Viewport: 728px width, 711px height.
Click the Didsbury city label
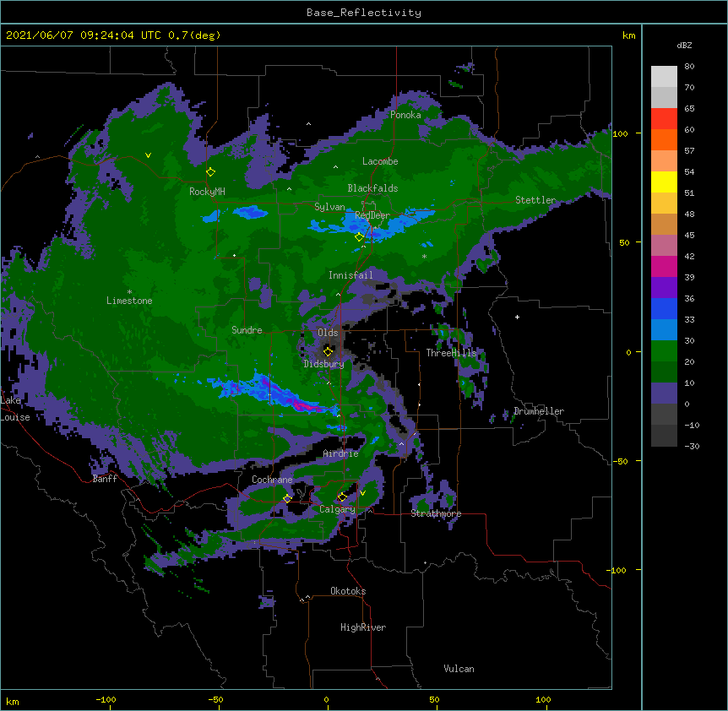(323, 364)
